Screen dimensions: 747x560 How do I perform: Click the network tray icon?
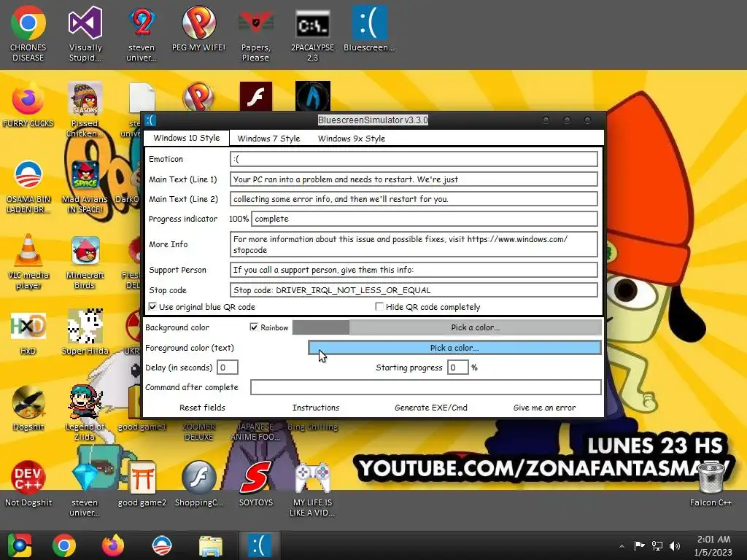[657, 546]
